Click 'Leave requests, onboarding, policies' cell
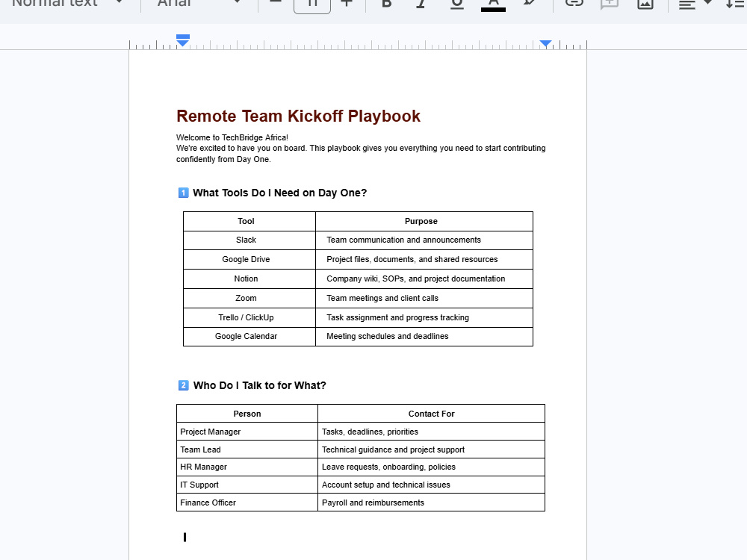 431,467
